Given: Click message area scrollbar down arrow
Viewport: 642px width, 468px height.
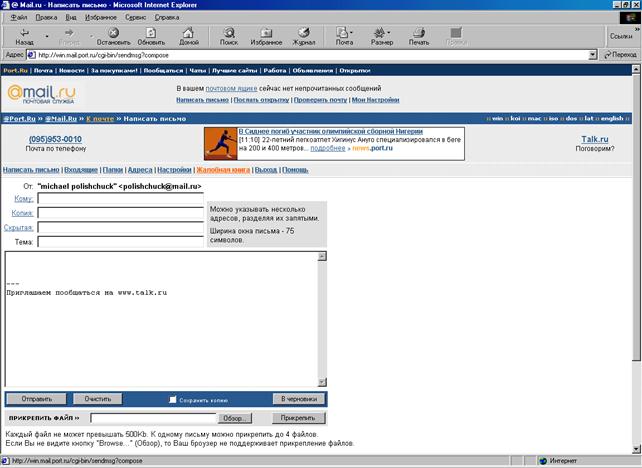Looking at the screenshot, I should pyautogui.click(x=322, y=382).
